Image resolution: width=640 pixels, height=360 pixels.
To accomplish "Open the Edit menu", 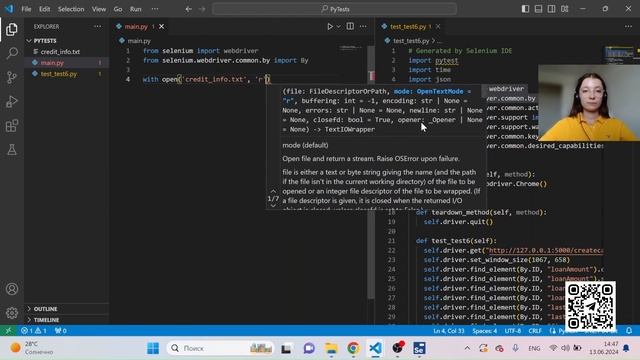I will point(44,9).
